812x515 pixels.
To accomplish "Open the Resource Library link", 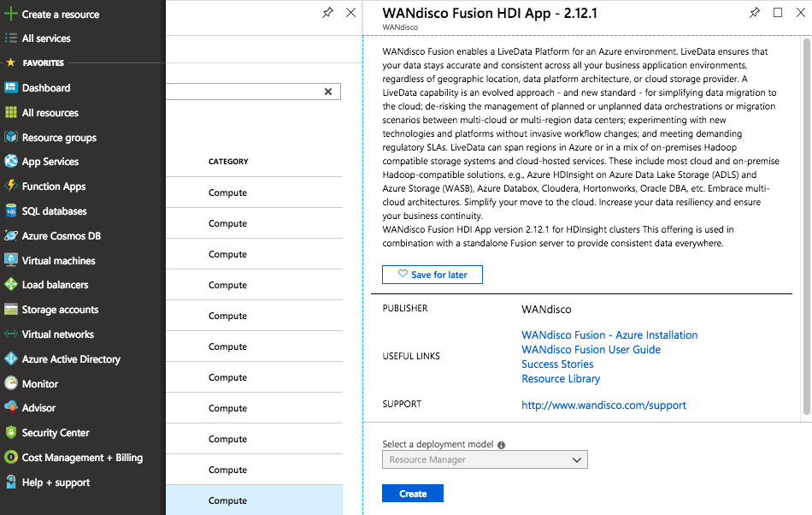I will coord(561,379).
